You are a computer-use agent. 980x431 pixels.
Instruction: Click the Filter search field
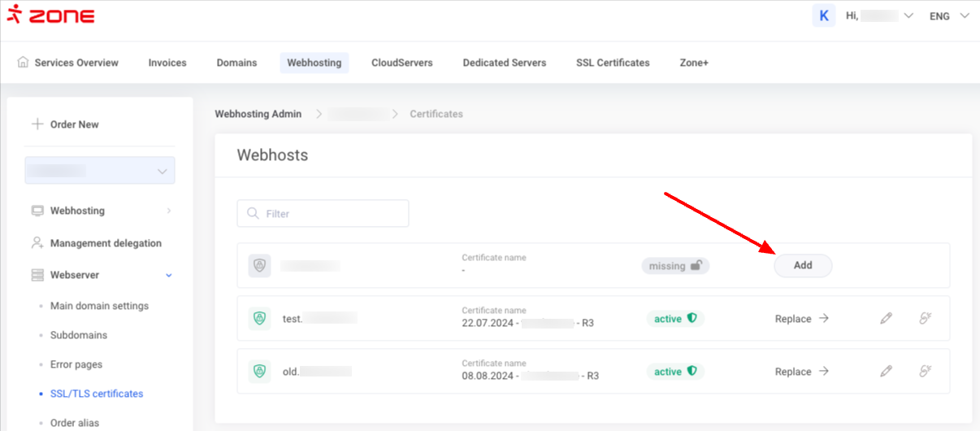pyautogui.click(x=323, y=214)
